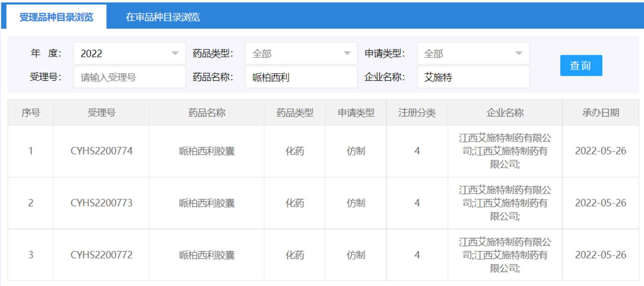Open the 年度 dropdown showing 2022
This screenshot has width=644, height=286.
[x=129, y=53]
